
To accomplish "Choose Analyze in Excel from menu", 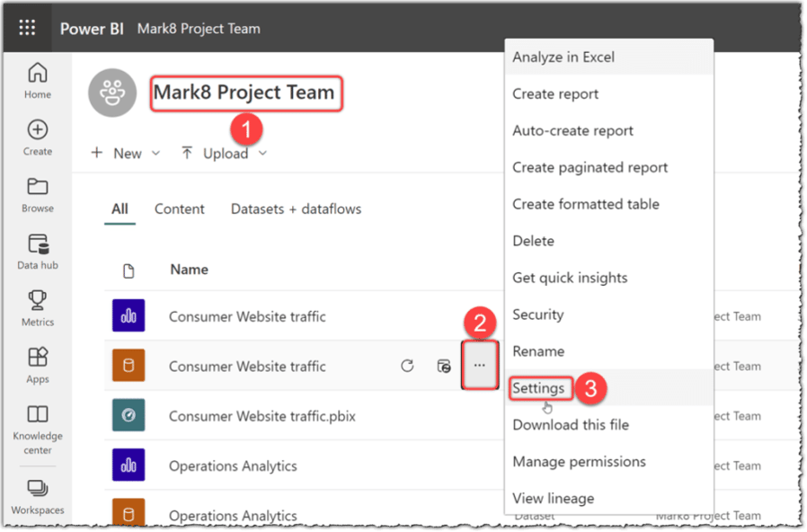I will pyautogui.click(x=609, y=58).
